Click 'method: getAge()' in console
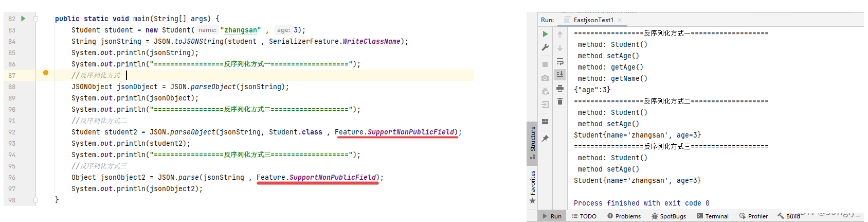 tap(610, 67)
